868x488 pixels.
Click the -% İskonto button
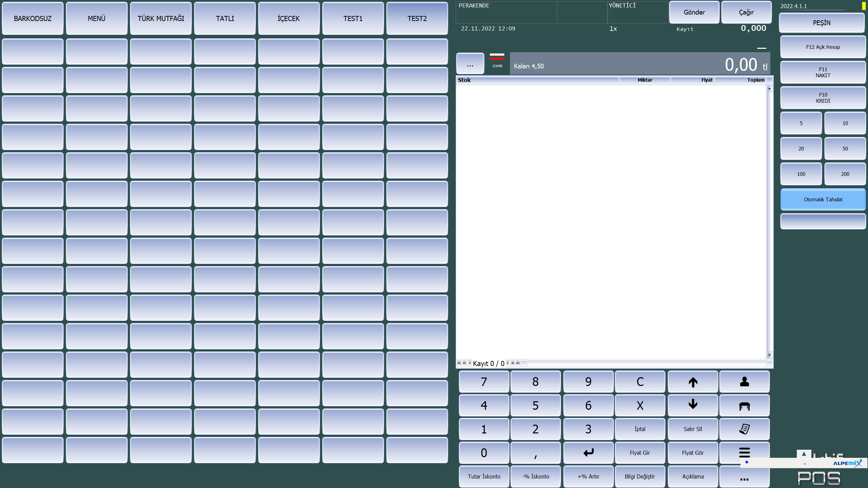[535, 476]
